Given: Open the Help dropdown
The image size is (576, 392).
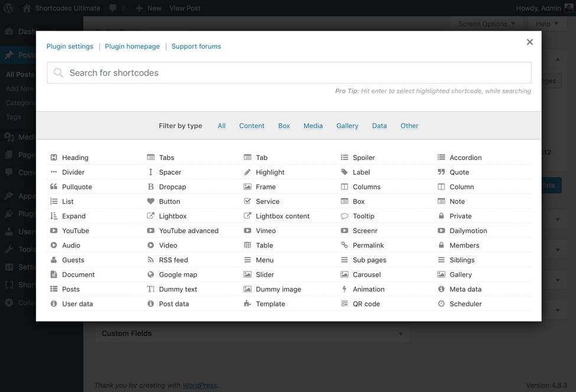Looking at the screenshot, I should click(546, 24).
